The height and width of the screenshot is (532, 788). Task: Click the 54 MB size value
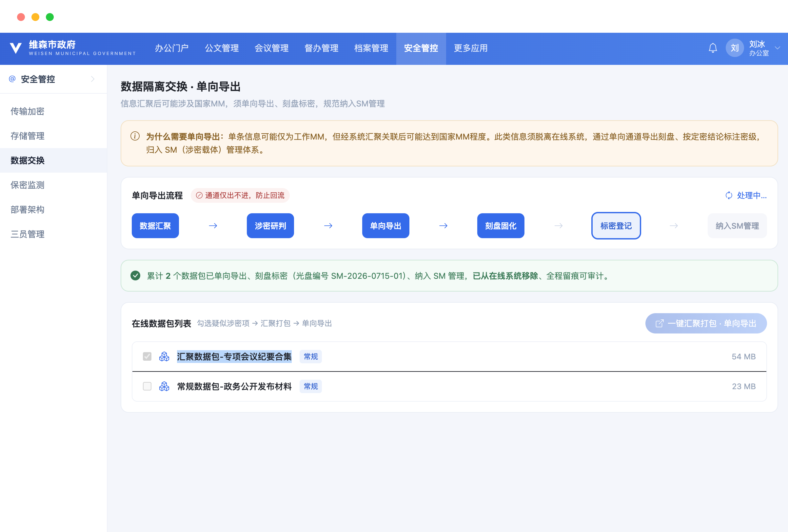[743, 356]
